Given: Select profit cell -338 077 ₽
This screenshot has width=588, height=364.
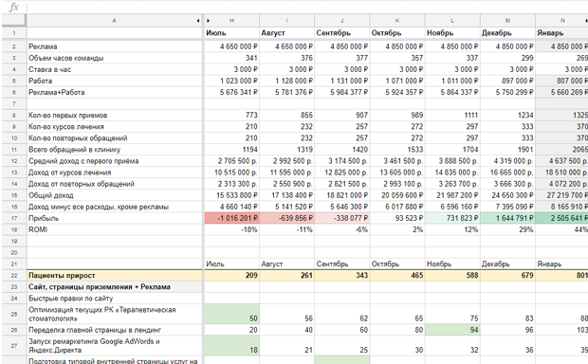Looking at the screenshot, I should tap(342, 218).
